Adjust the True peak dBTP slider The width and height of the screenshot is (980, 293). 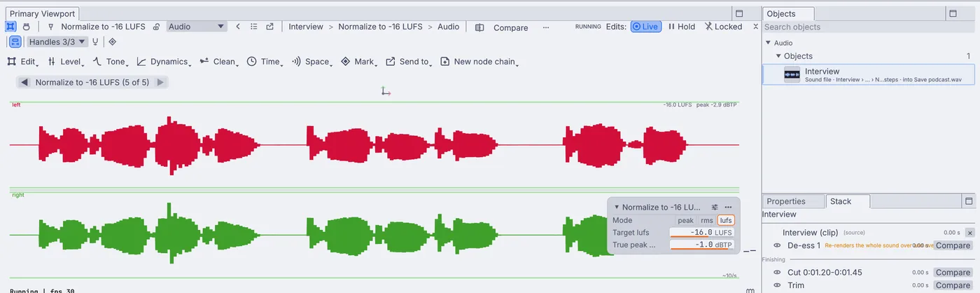[702, 245]
